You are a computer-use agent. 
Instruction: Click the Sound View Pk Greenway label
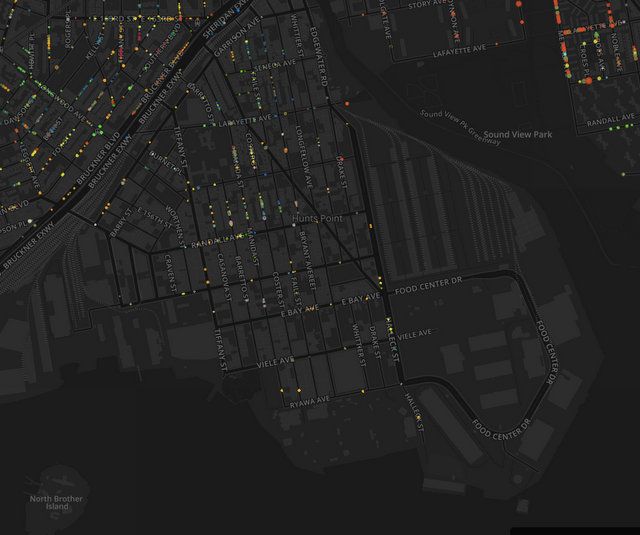(x=458, y=127)
